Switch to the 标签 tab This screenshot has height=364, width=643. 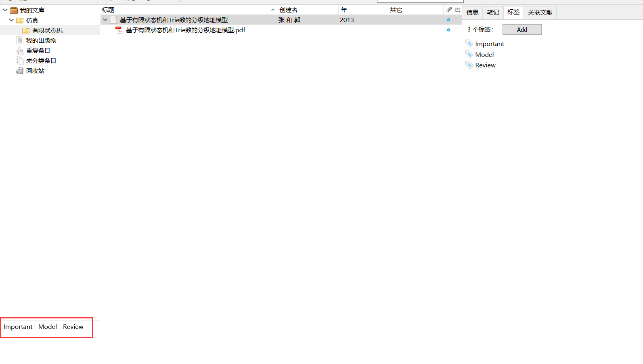click(x=513, y=13)
